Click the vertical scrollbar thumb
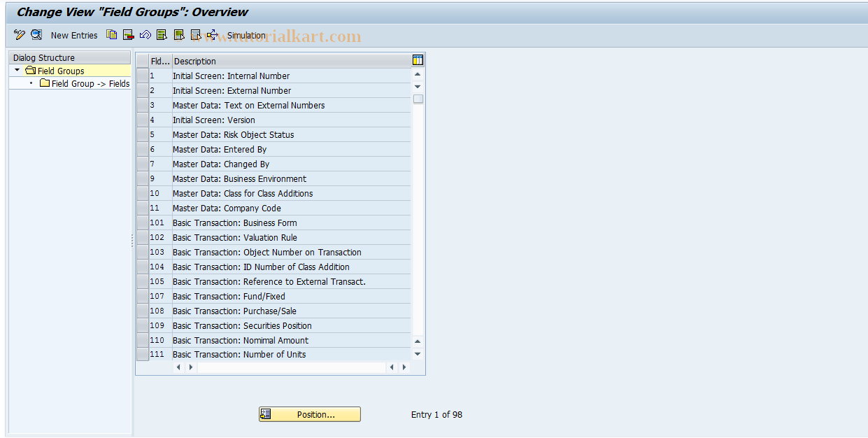The image size is (868, 438). 418,99
